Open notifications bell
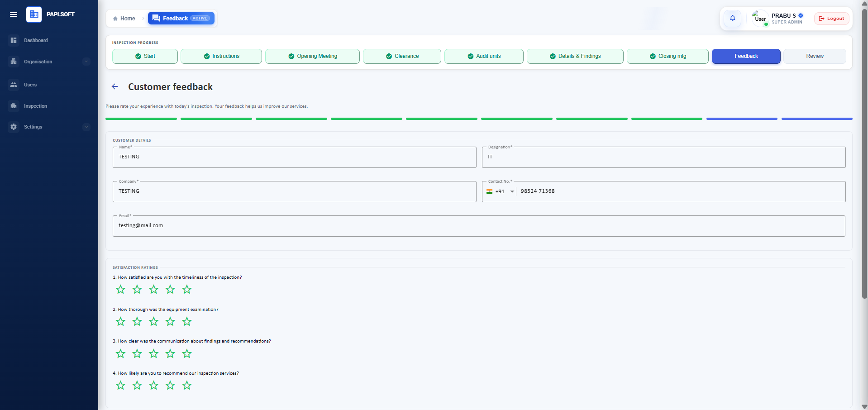The height and width of the screenshot is (410, 868). (x=732, y=19)
